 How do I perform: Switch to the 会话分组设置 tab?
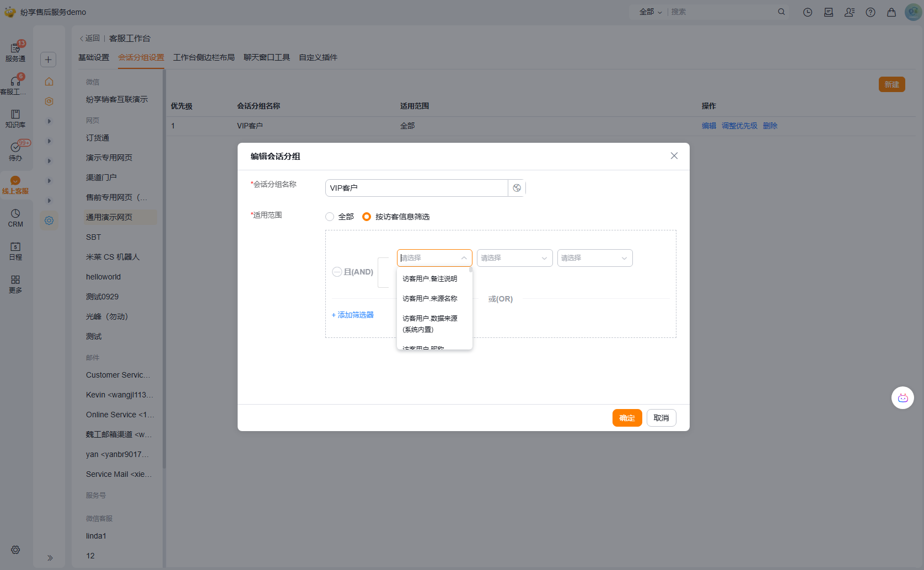coord(141,57)
